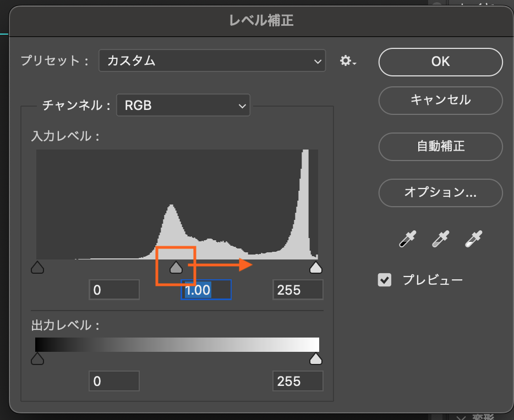Click the OK button
The image size is (514, 420).
(x=440, y=61)
